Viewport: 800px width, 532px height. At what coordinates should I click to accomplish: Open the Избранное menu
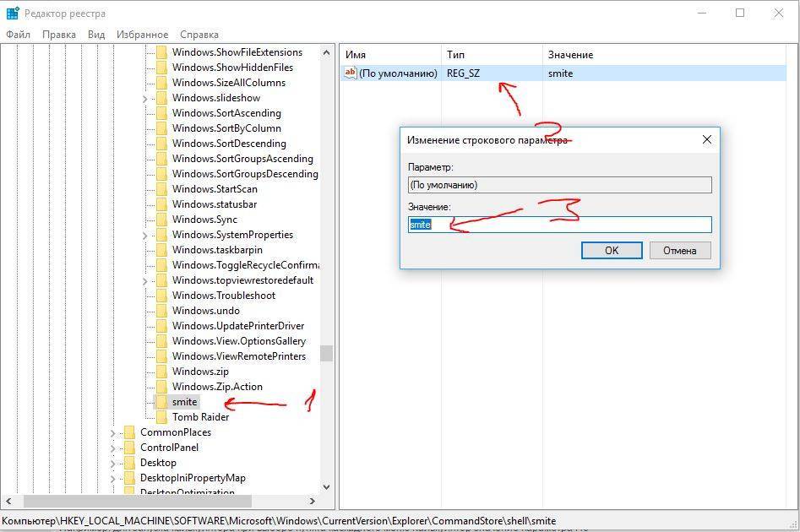click(143, 35)
